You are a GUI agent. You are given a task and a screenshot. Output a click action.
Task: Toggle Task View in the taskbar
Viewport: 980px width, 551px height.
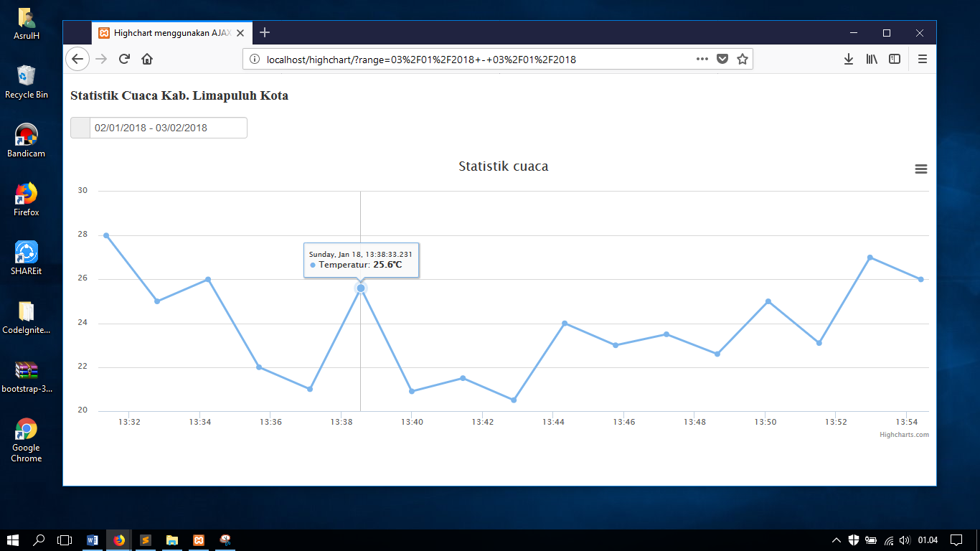[x=65, y=540]
